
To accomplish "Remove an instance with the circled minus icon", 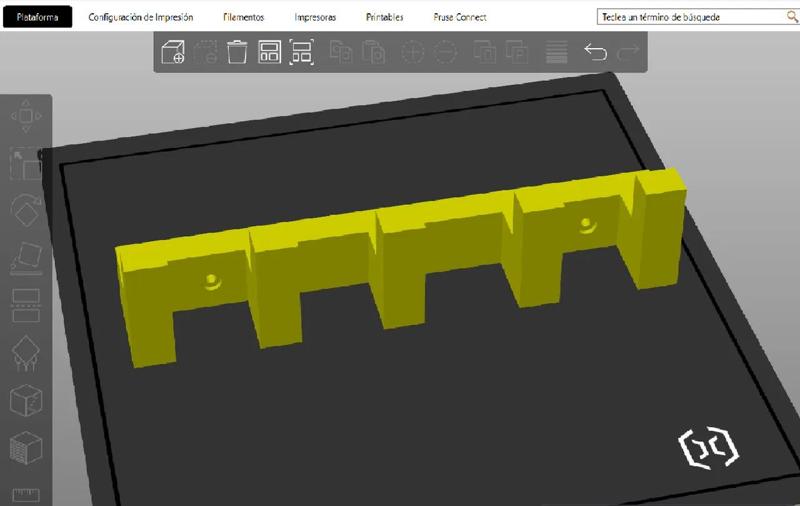I will pos(445,52).
